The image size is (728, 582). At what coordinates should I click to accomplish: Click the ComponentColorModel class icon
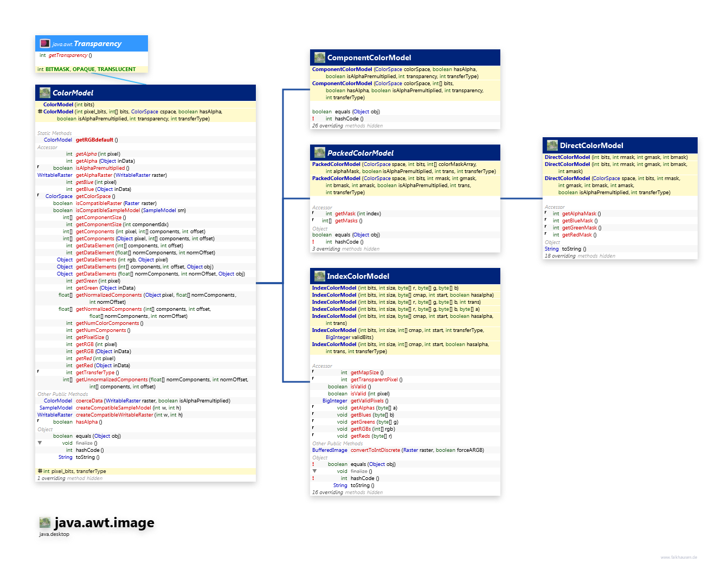pyautogui.click(x=320, y=57)
